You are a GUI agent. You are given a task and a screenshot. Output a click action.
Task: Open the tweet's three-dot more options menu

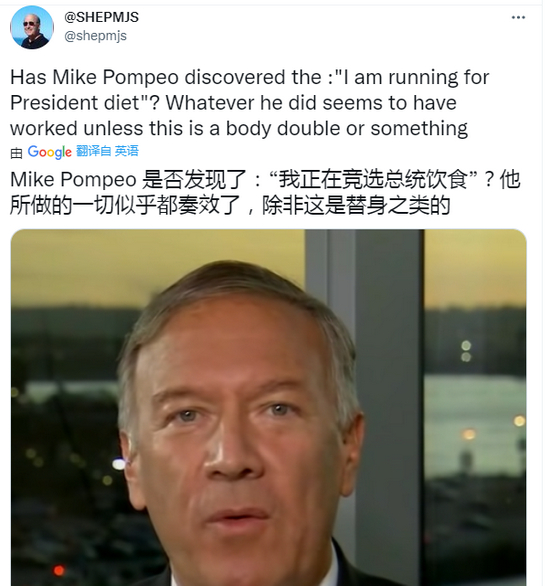[518, 18]
